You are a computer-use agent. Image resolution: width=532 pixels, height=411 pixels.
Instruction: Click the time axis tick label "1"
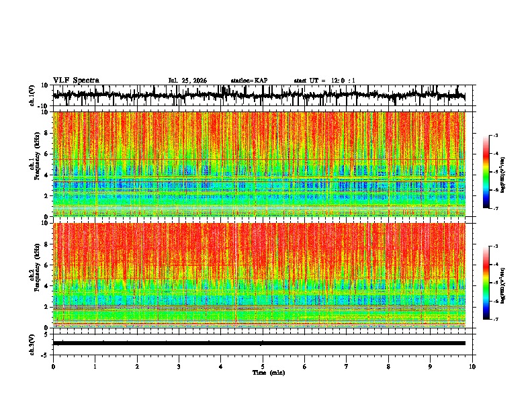(95, 367)
